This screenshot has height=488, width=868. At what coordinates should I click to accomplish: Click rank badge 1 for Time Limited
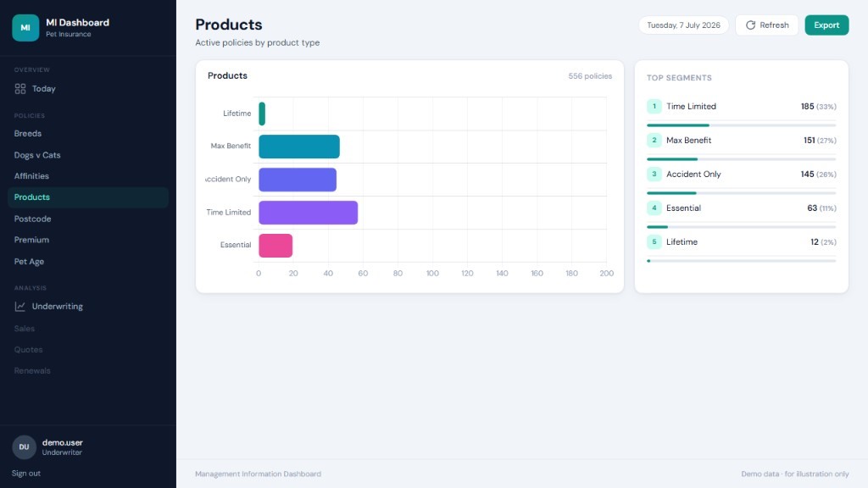point(654,106)
